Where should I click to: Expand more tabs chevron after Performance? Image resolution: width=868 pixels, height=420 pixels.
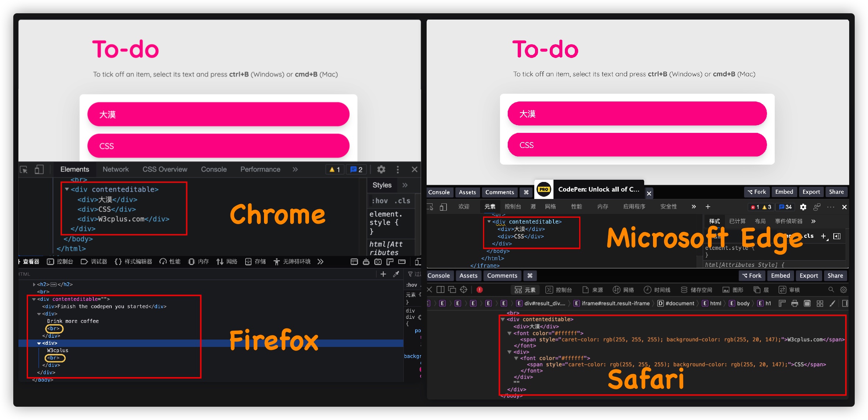coord(295,169)
